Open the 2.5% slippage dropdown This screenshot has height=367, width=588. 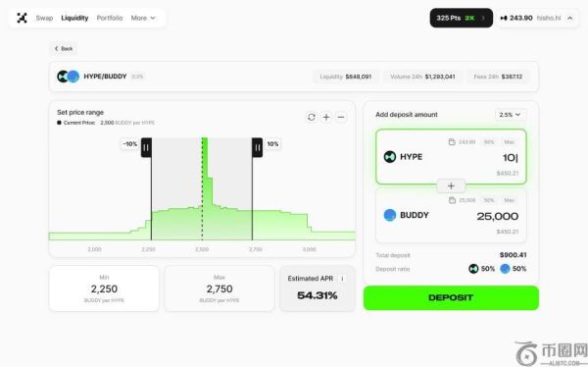pyautogui.click(x=510, y=115)
